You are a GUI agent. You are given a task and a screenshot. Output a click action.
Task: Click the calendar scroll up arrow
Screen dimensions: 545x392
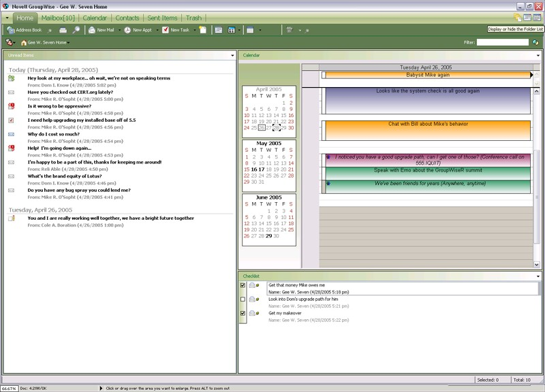[537, 91]
